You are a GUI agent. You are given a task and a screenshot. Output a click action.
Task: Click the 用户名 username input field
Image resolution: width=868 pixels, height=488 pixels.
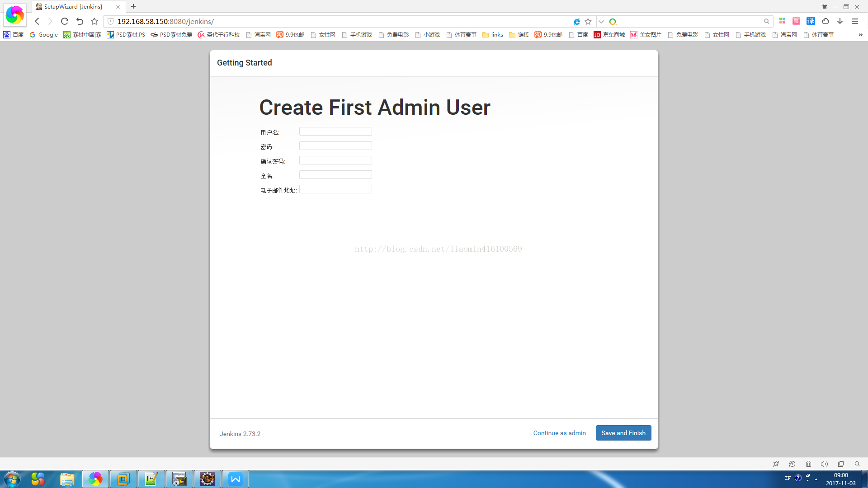335,131
